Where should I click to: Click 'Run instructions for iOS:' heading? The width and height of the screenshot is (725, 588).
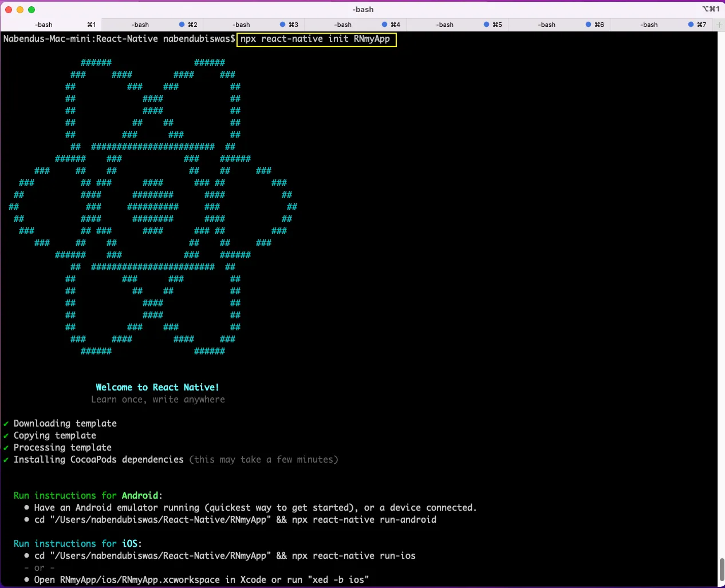pos(78,544)
